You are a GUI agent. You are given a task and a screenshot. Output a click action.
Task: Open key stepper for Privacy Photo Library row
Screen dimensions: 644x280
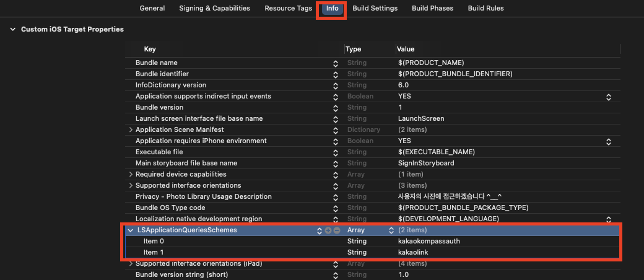[336, 197]
